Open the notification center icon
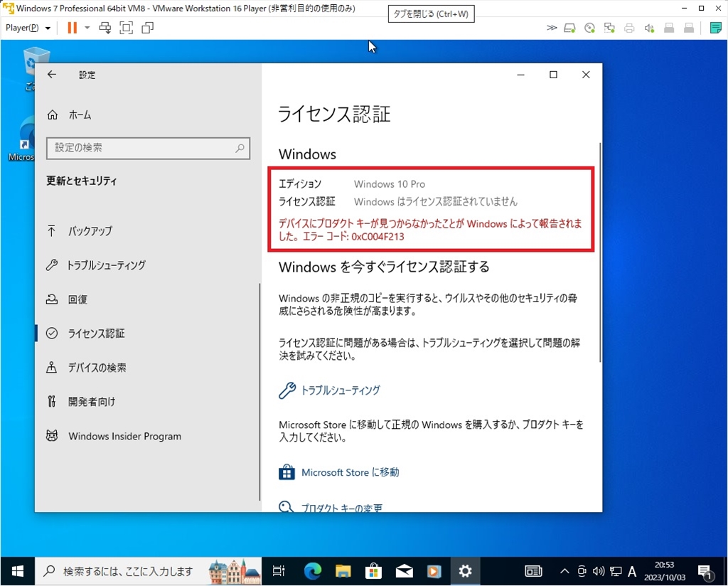This screenshot has width=728, height=586. click(x=705, y=572)
